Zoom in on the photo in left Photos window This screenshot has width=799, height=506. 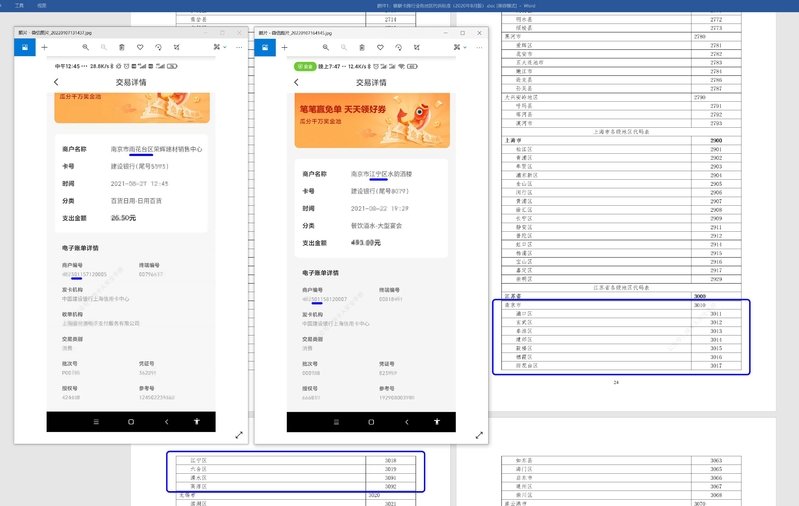click(x=86, y=47)
